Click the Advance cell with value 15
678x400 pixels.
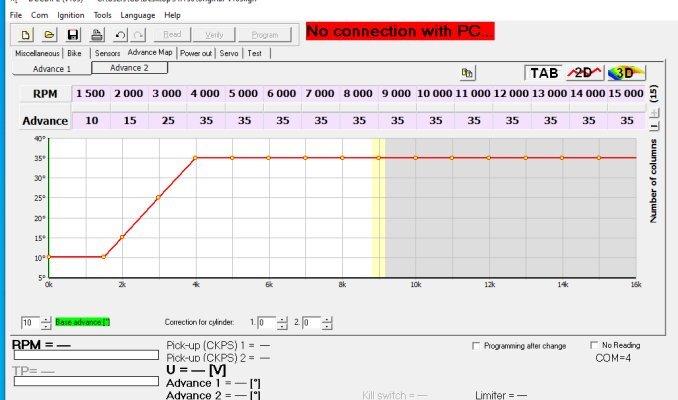pos(130,121)
